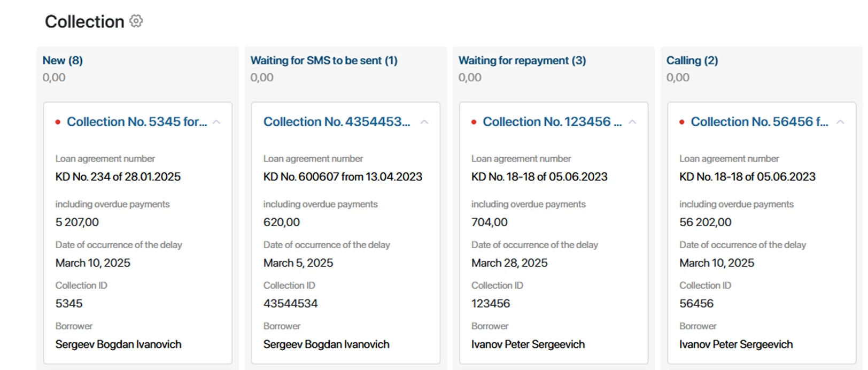Collapse the Collection No. 4354453 card

pyautogui.click(x=424, y=122)
